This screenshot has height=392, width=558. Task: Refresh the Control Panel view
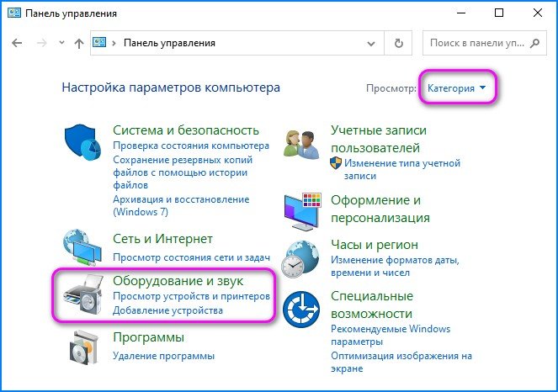[x=399, y=43]
